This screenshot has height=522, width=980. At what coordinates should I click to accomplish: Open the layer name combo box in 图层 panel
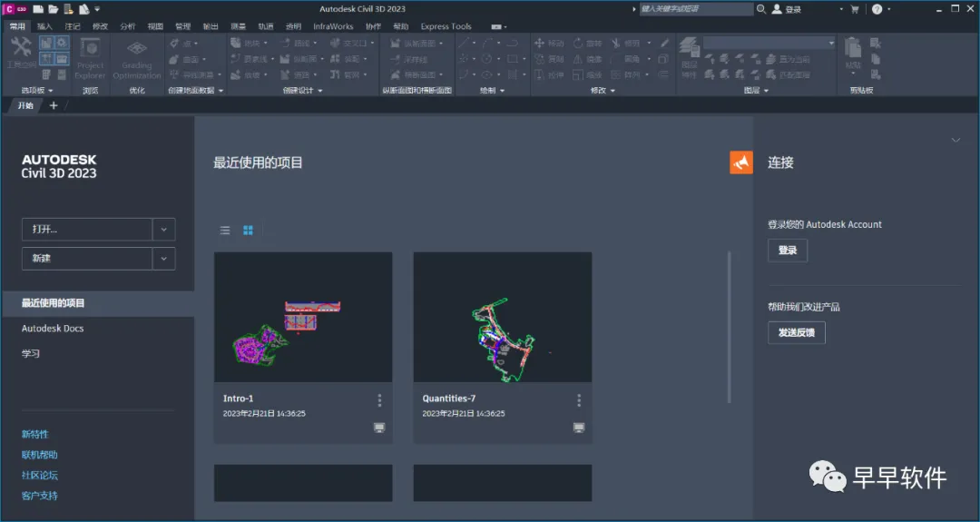pyautogui.click(x=769, y=44)
